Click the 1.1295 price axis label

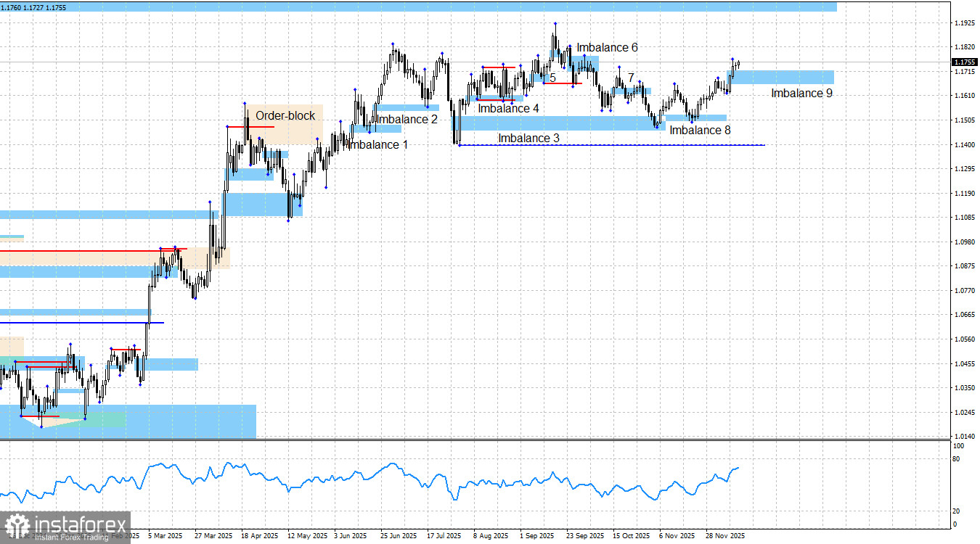[x=965, y=169]
